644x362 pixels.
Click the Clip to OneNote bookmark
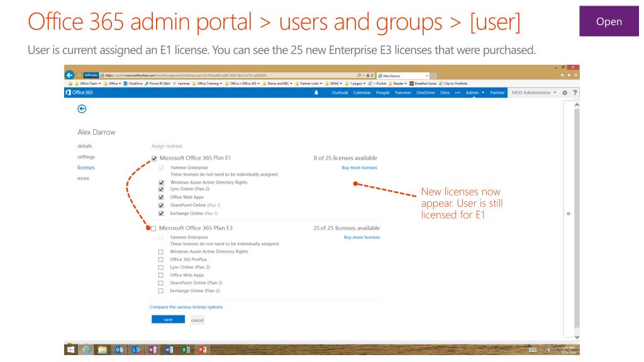(x=453, y=84)
